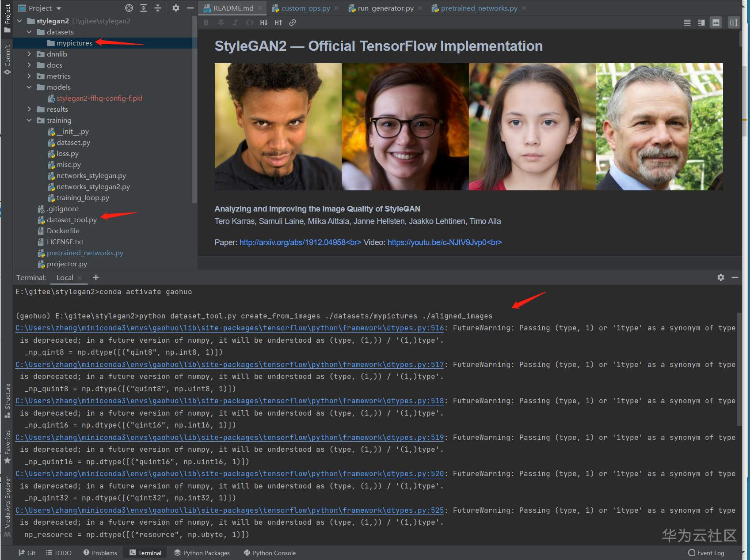The width and height of the screenshot is (750, 560).
Task: Toggle the Project sidebar tool button
Action: (x=7, y=18)
